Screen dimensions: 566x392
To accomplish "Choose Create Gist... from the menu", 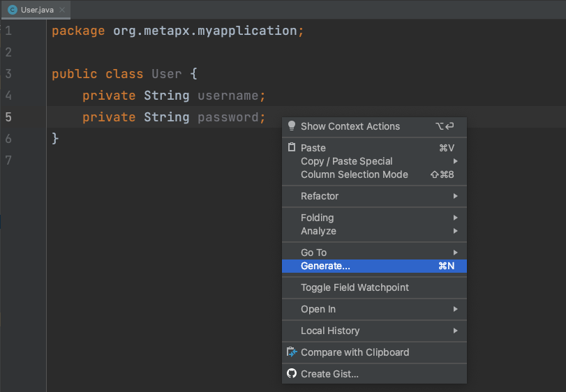I will (x=374, y=374).
